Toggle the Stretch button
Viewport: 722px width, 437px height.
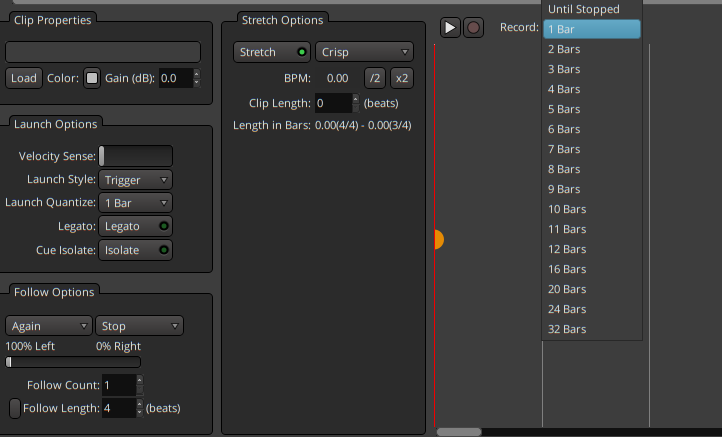click(272, 52)
